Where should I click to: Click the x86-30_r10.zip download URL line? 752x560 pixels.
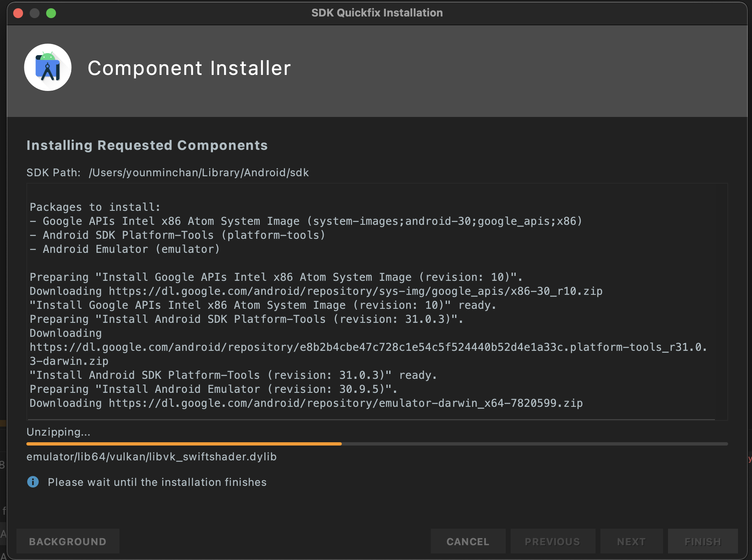point(316,291)
